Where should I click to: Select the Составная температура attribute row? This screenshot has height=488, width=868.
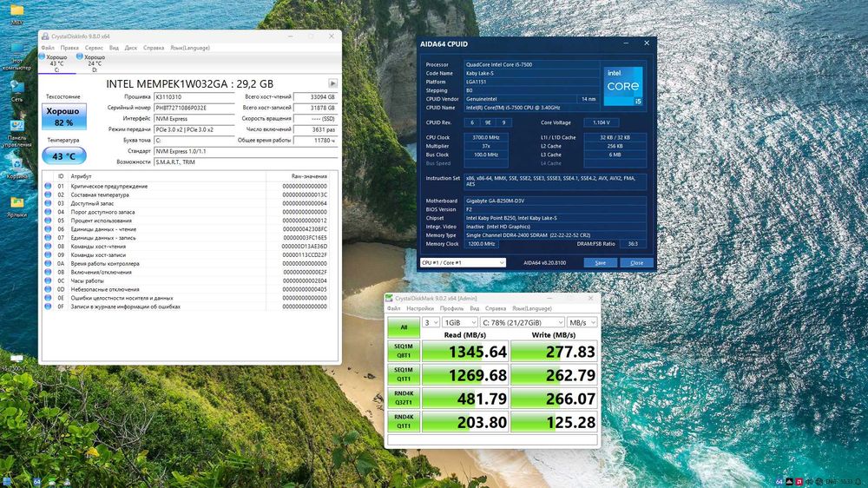[x=187, y=195]
